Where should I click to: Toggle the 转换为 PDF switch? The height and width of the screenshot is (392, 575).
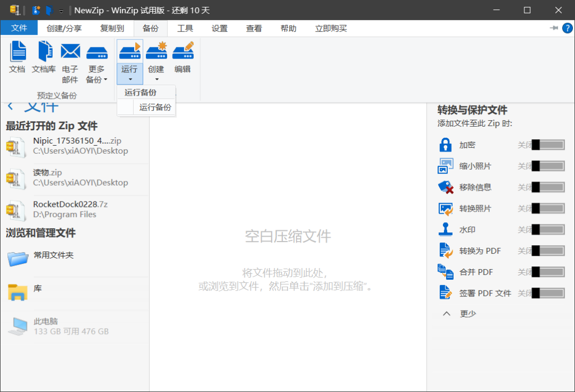click(x=548, y=251)
